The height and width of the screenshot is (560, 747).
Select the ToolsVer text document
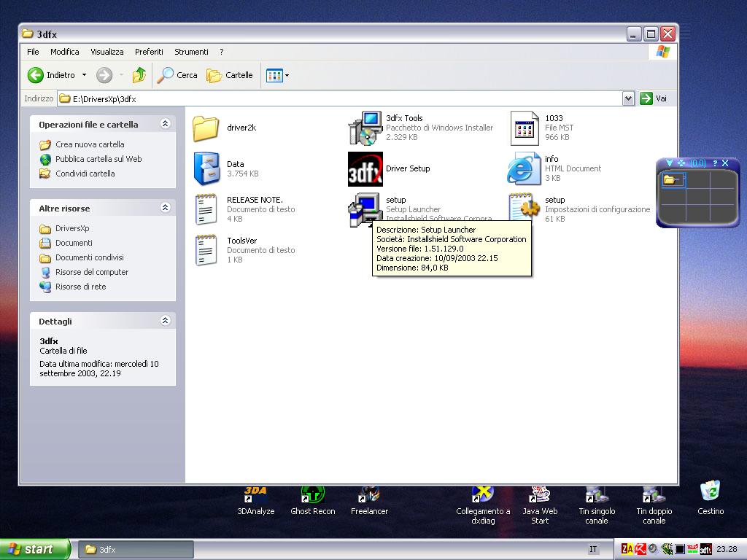[x=206, y=251]
